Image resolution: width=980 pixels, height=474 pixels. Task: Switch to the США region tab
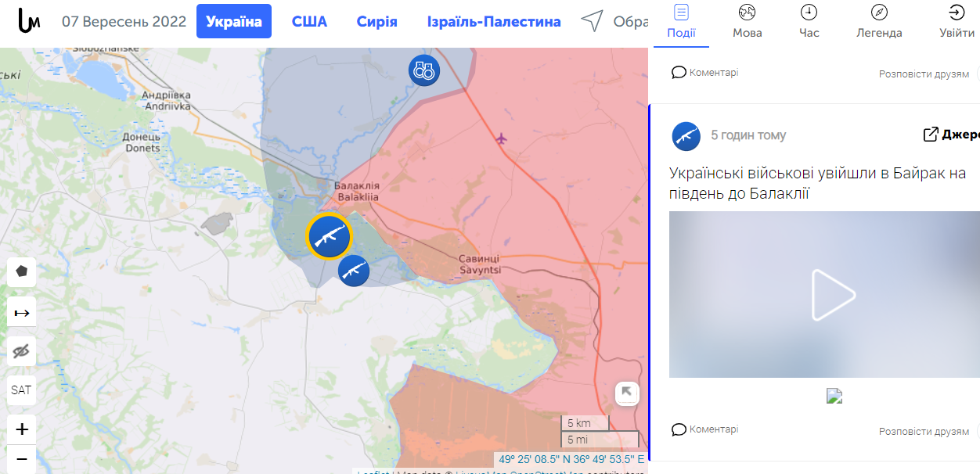tap(309, 21)
